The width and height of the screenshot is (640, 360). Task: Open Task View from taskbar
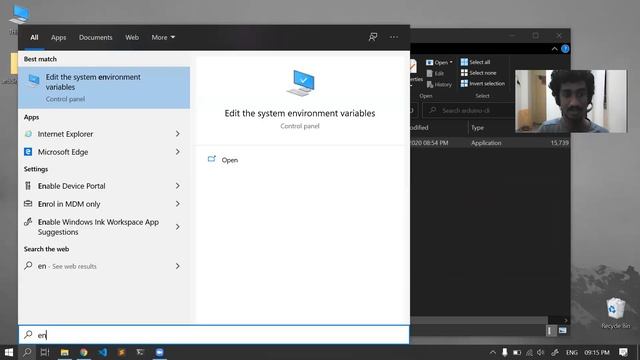coord(45,352)
